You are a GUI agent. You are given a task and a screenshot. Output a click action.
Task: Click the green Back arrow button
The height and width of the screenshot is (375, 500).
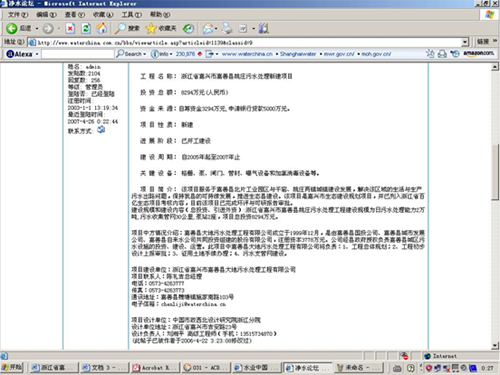click(x=12, y=28)
